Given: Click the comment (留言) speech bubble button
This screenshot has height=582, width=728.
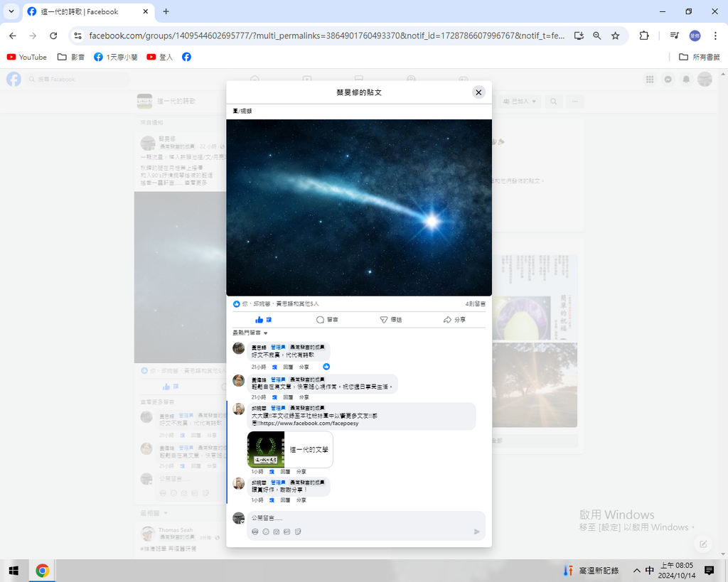Looking at the screenshot, I should click(x=327, y=320).
